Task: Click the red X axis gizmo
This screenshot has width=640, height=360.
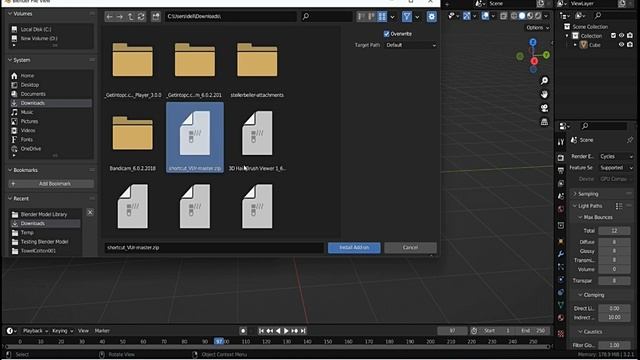Action: (x=534, y=61)
